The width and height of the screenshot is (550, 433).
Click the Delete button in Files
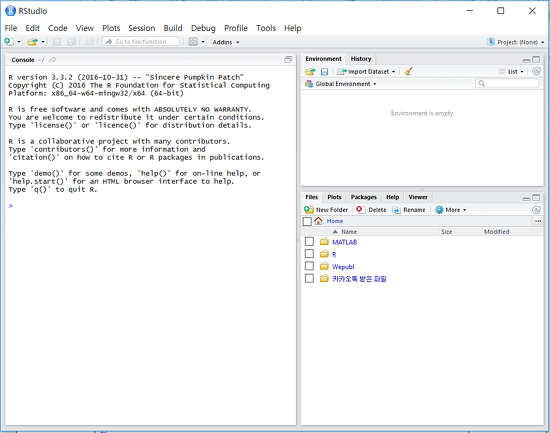371,210
